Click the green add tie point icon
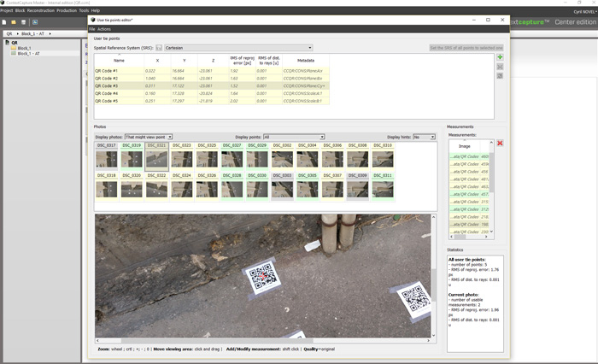This screenshot has width=598, height=364. click(x=500, y=57)
